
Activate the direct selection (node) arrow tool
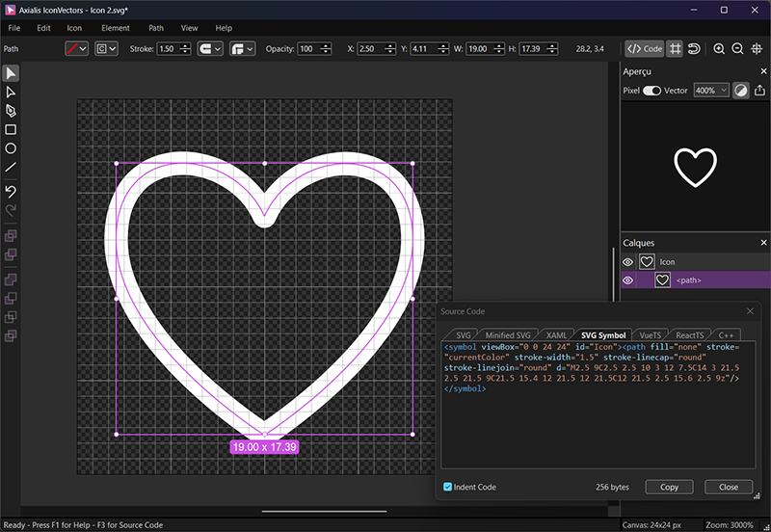coord(11,92)
